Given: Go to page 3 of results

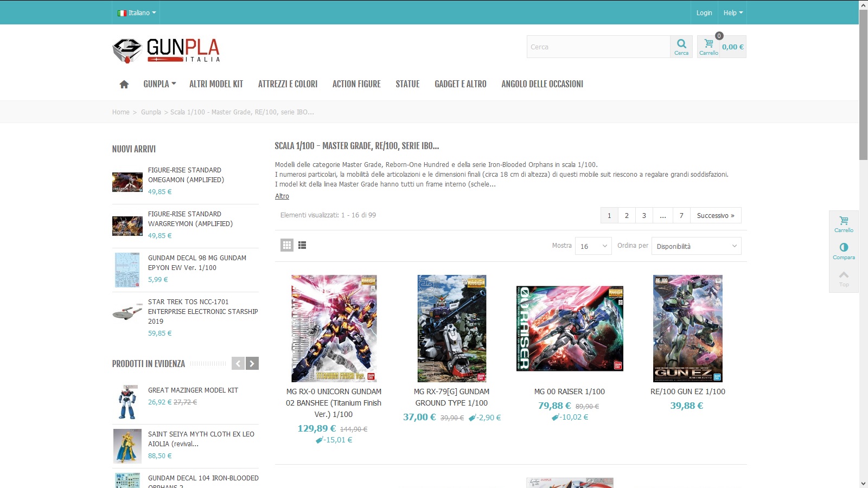Looking at the screenshot, I should (x=644, y=215).
